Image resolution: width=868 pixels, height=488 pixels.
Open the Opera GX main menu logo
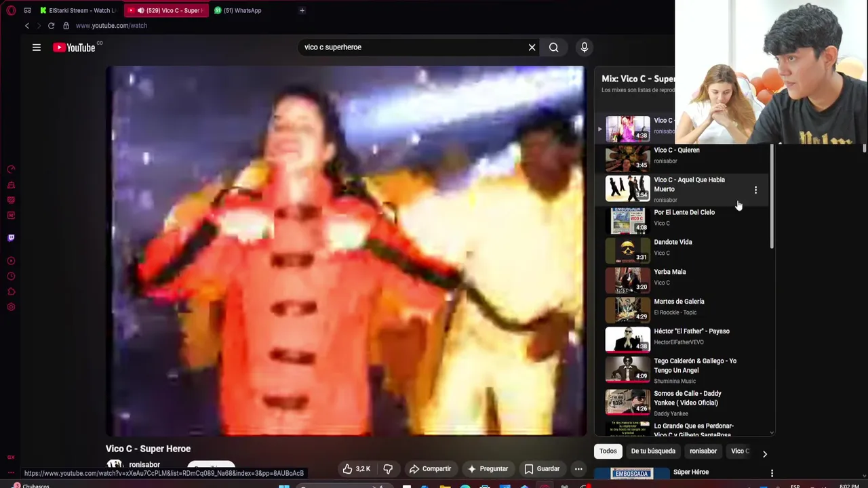(x=11, y=10)
